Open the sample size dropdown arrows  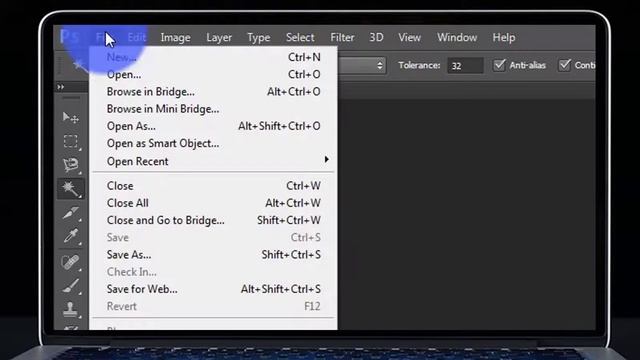click(x=380, y=65)
